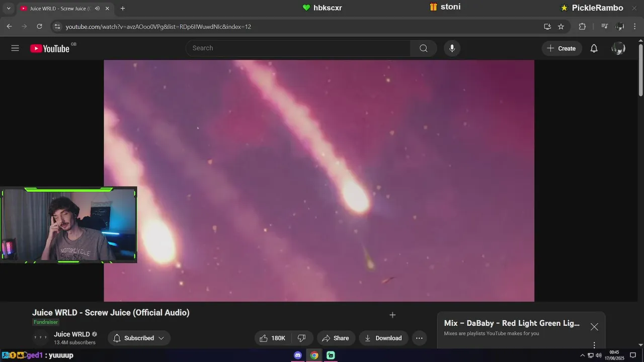Open Juice WRLD channel avatar

pos(40,338)
